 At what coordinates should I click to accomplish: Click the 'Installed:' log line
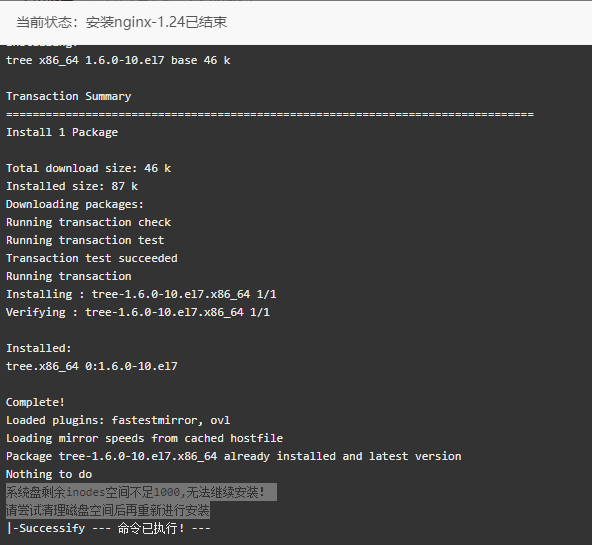point(39,348)
